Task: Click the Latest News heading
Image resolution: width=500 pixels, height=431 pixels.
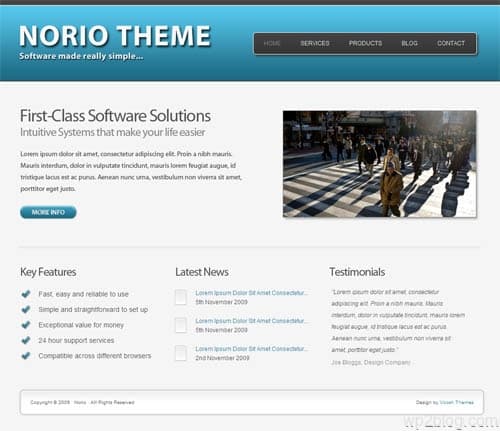Action: click(x=202, y=272)
